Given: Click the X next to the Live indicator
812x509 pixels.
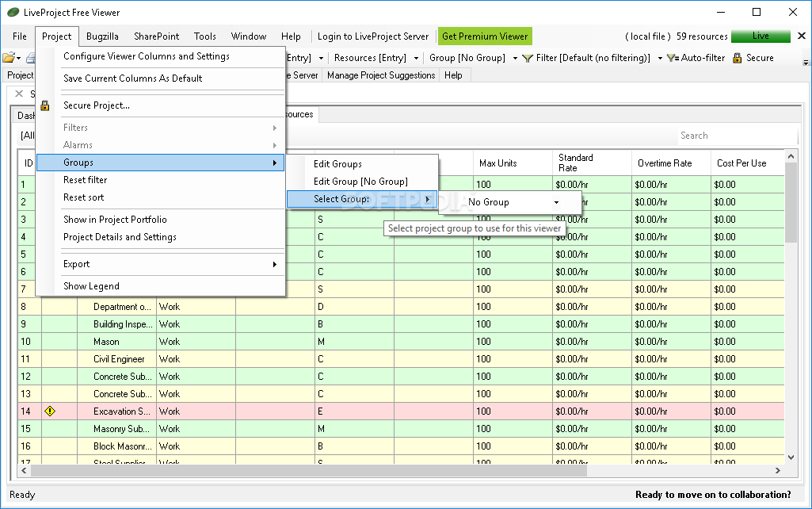Looking at the screenshot, I should pos(801,36).
